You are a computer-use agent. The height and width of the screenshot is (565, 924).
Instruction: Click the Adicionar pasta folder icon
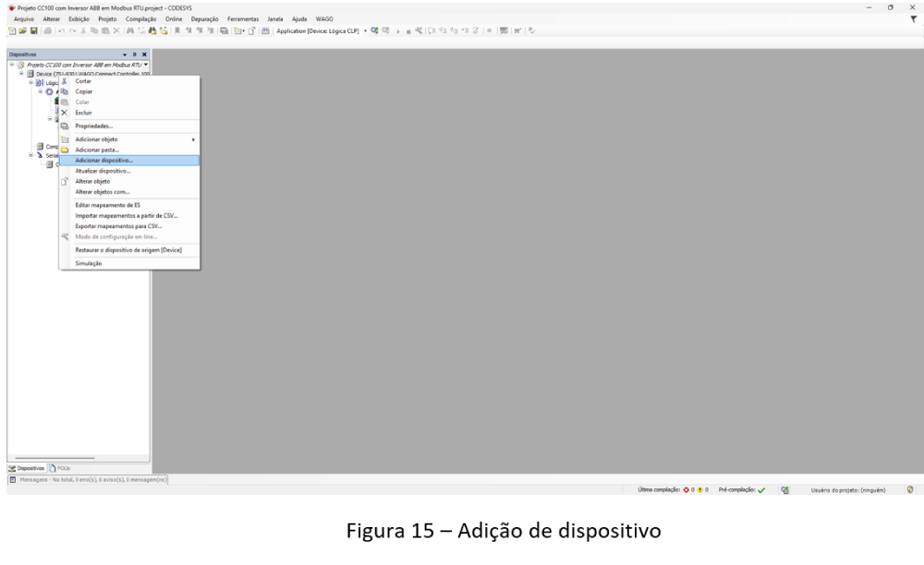click(x=66, y=150)
